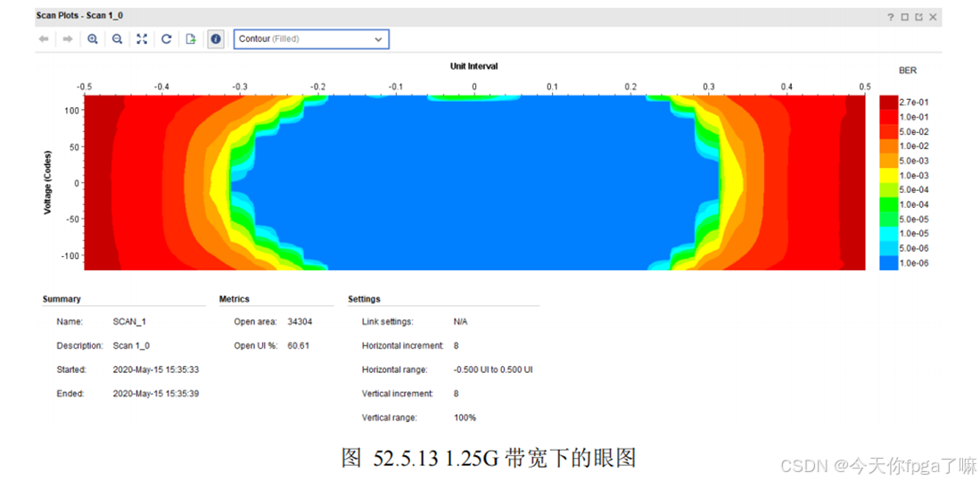Click the Open UI % value 60.61

pyautogui.click(x=299, y=345)
